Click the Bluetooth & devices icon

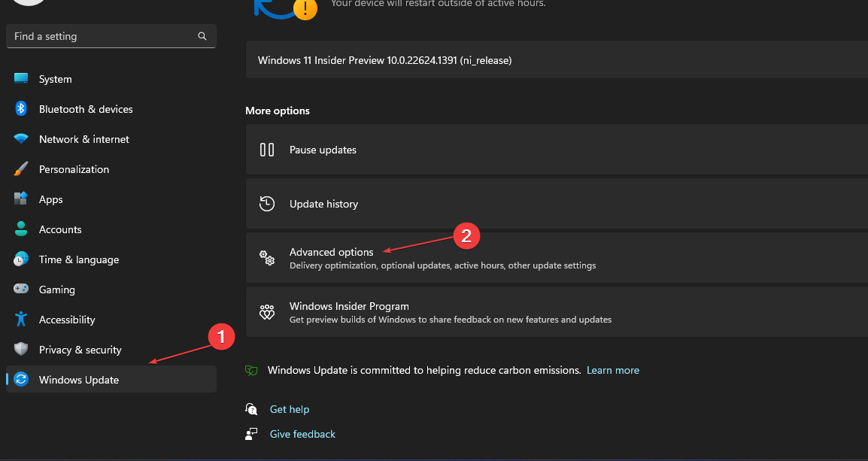click(21, 109)
